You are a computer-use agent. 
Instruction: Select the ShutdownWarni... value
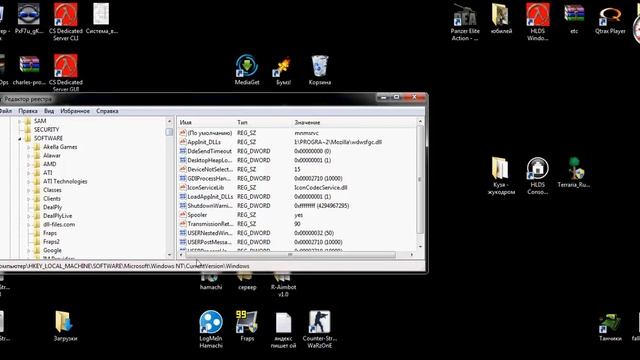[210, 206]
